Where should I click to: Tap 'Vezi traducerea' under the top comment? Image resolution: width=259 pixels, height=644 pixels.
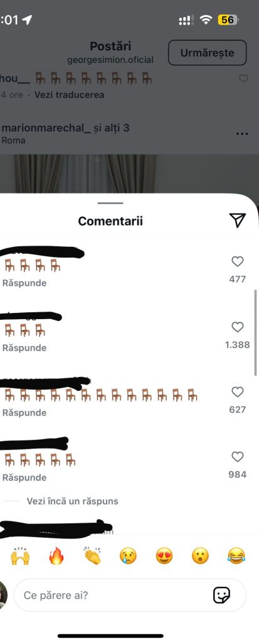click(69, 95)
